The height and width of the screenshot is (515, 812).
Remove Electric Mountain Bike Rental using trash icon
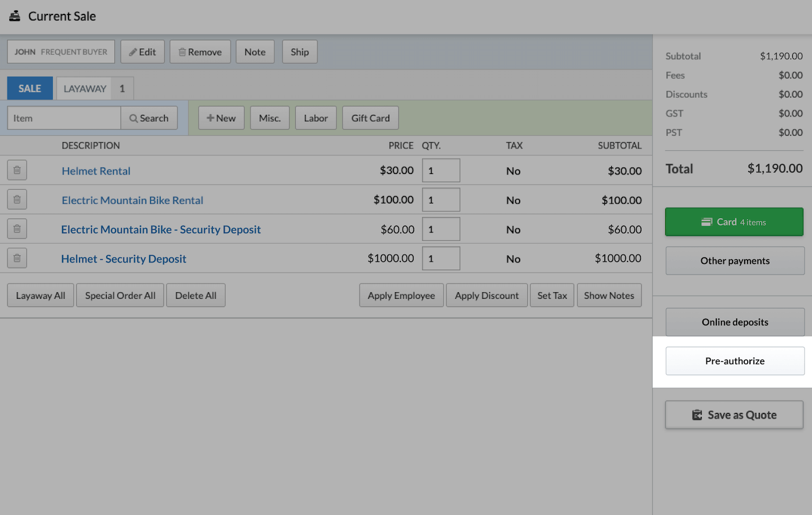point(17,199)
